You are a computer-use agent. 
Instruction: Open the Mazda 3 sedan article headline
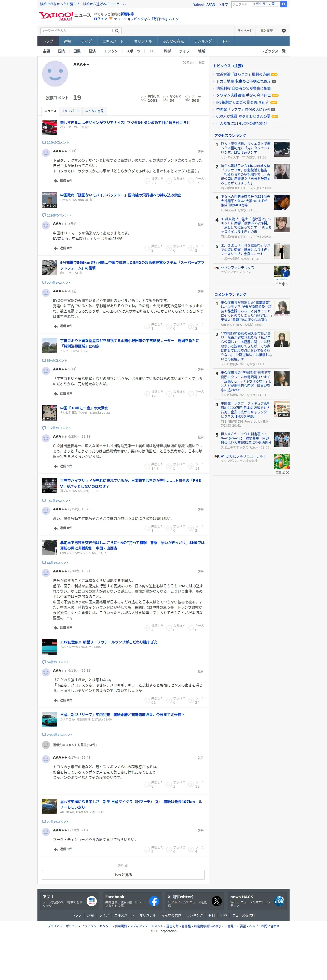tap(125, 123)
